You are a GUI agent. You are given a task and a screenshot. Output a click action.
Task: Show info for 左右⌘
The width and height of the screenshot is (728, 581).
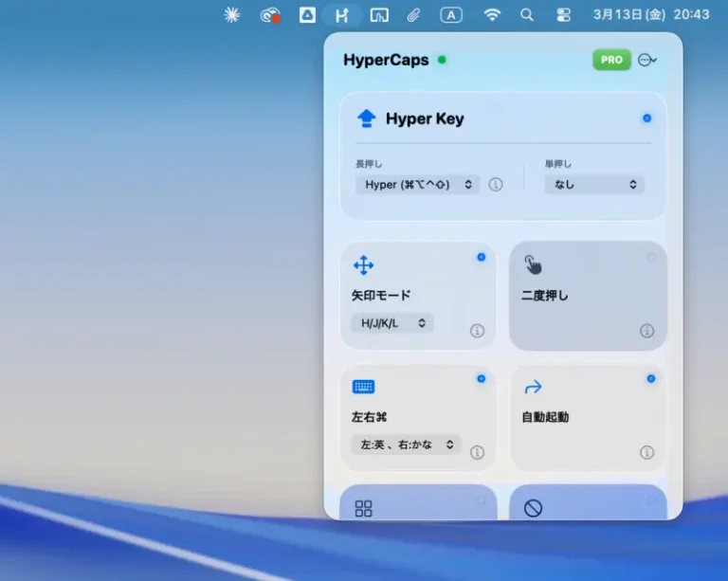(x=478, y=452)
